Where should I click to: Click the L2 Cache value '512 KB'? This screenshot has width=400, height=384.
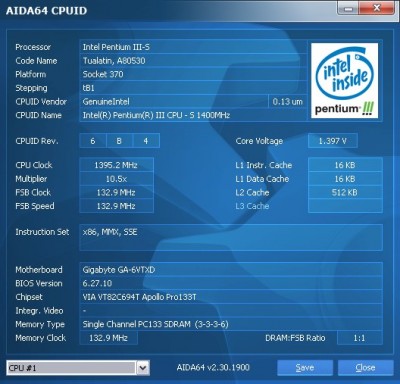[x=345, y=192]
